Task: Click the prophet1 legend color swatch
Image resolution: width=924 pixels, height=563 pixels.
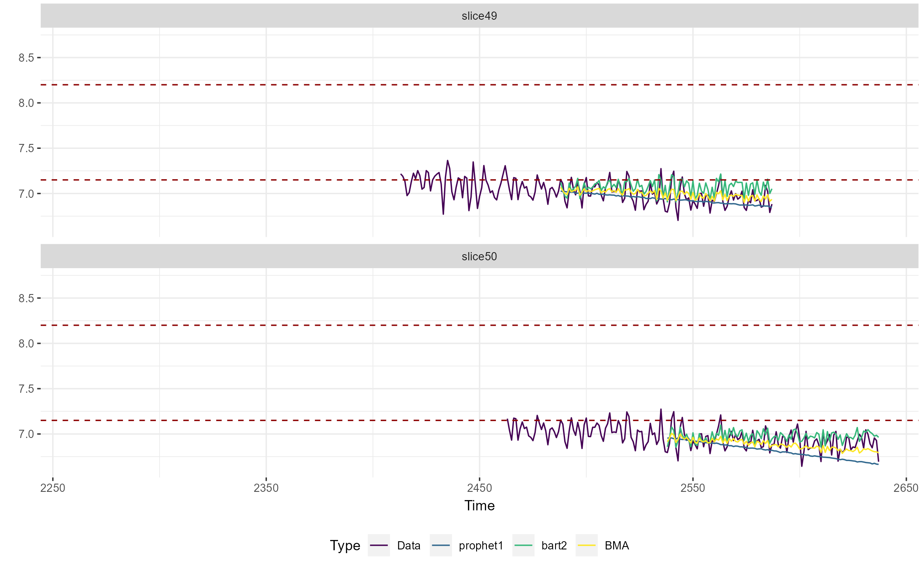Action: 441,545
